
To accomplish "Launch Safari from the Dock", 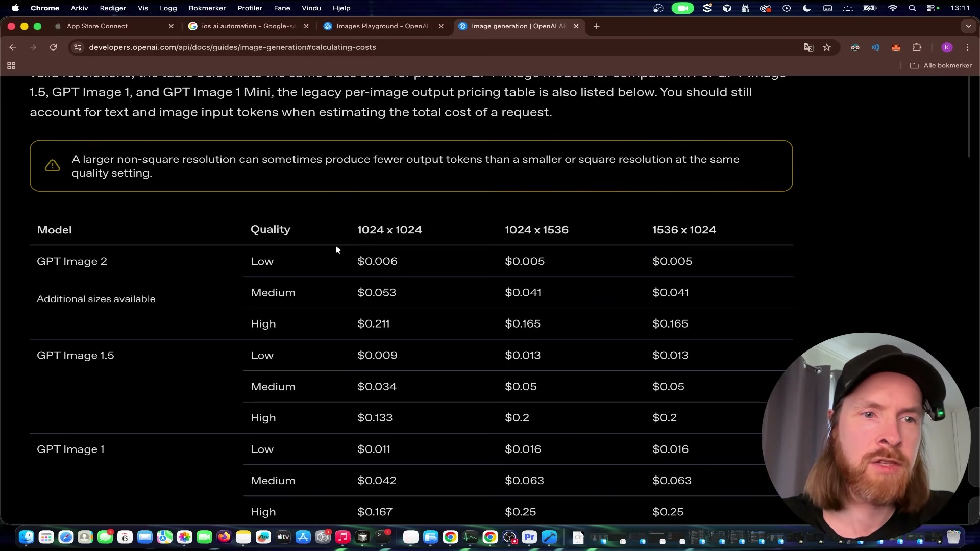I will [x=66, y=537].
